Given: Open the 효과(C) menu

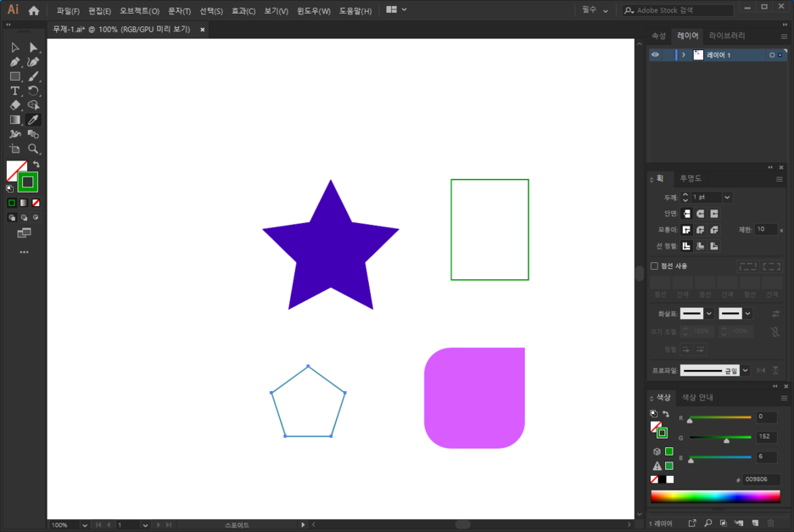Looking at the screenshot, I should click(243, 11).
